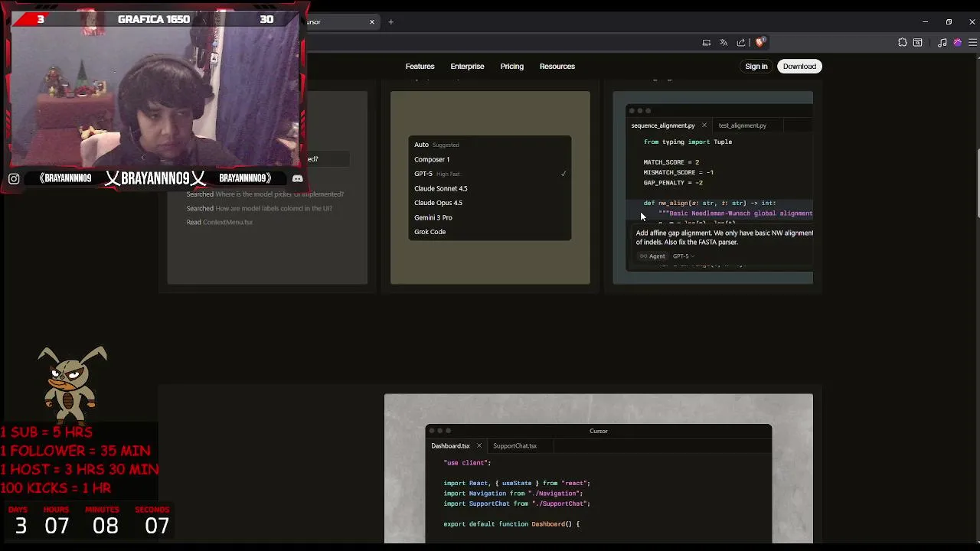The height and width of the screenshot is (551, 980).
Task: Select the Grok Code model
Action: (x=490, y=232)
